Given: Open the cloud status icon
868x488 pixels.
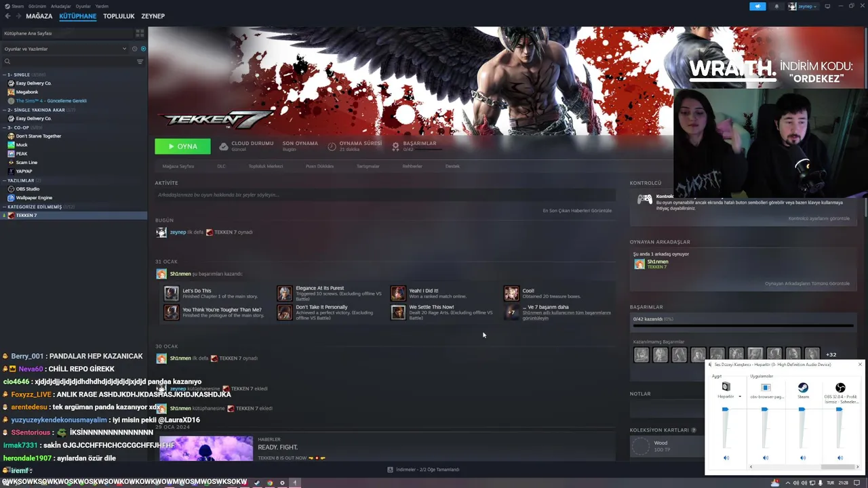Looking at the screenshot, I should 224,146.
